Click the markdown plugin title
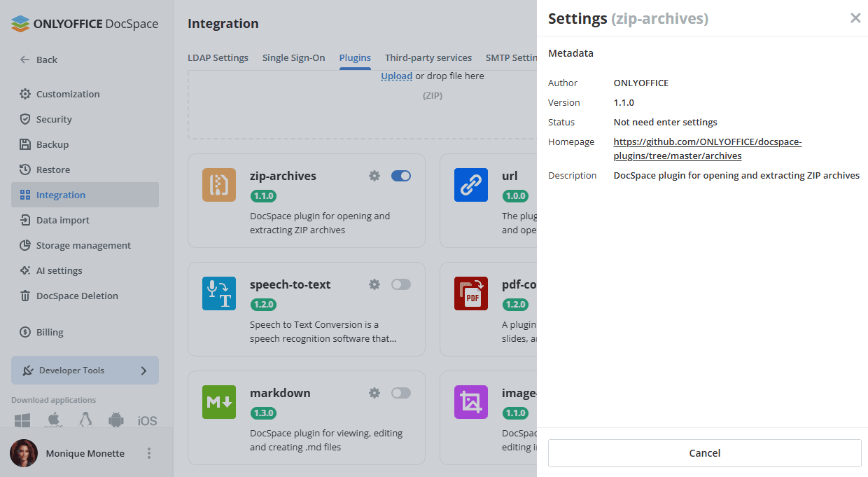Viewport: 868px width, 477px height. (280, 393)
